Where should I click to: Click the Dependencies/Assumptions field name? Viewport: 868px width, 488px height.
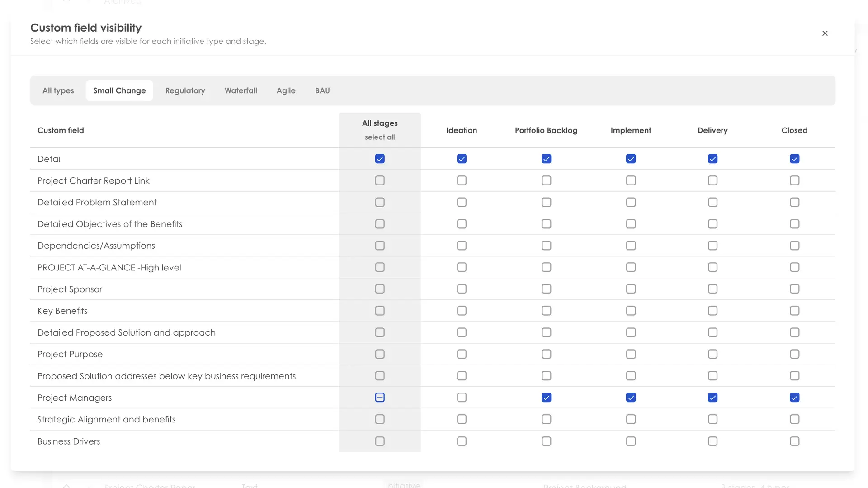tap(96, 246)
